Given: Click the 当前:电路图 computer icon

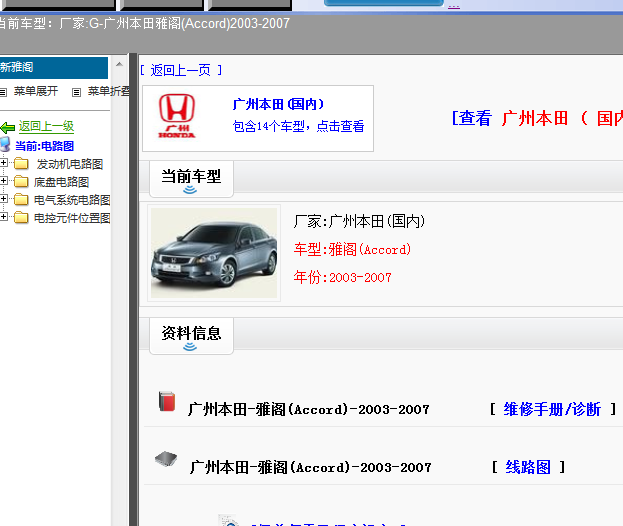Looking at the screenshot, I should (x=5, y=145).
